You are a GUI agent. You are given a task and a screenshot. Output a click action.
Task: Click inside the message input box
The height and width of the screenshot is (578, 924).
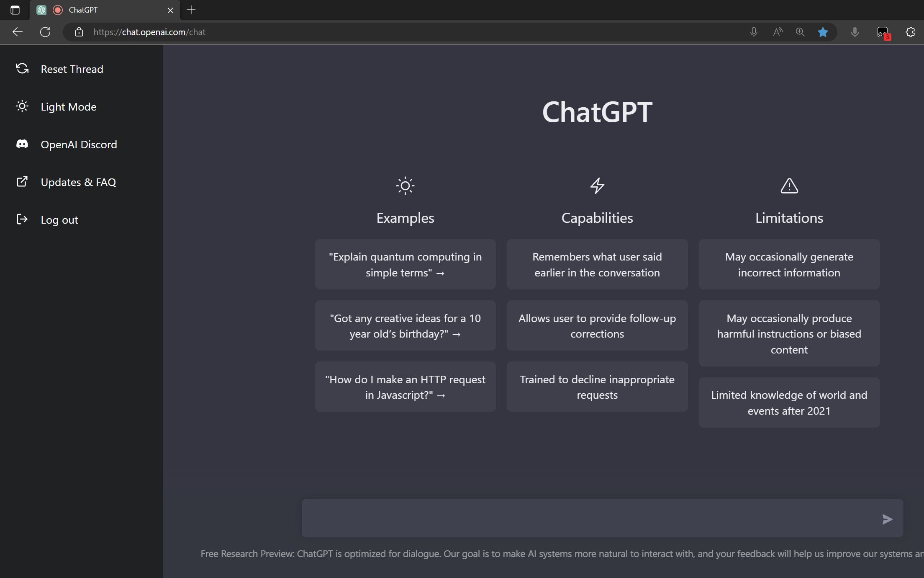pyautogui.click(x=586, y=518)
